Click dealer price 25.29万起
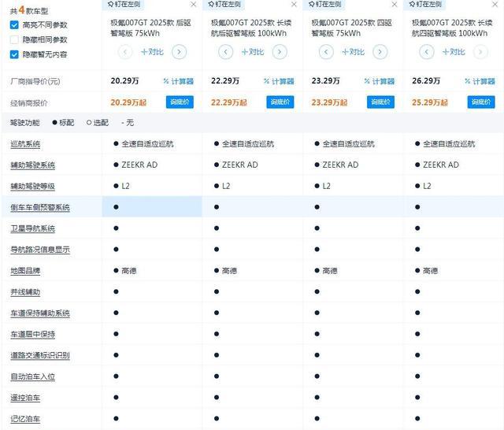The width and height of the screenshot is (504, 430). (430, 102)
